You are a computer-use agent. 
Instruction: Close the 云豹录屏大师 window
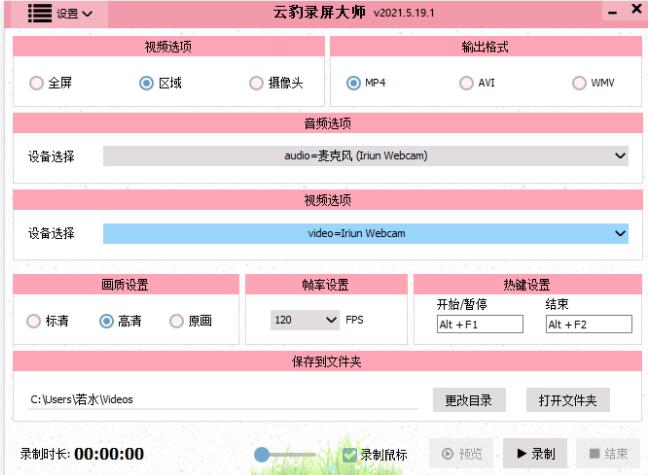point(637,9)
